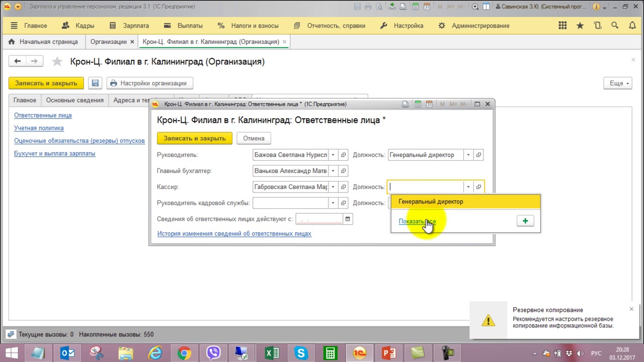644x362 pixels.
Task: Click the search magnifier in the top panel
Action: (x=615, y=26)
